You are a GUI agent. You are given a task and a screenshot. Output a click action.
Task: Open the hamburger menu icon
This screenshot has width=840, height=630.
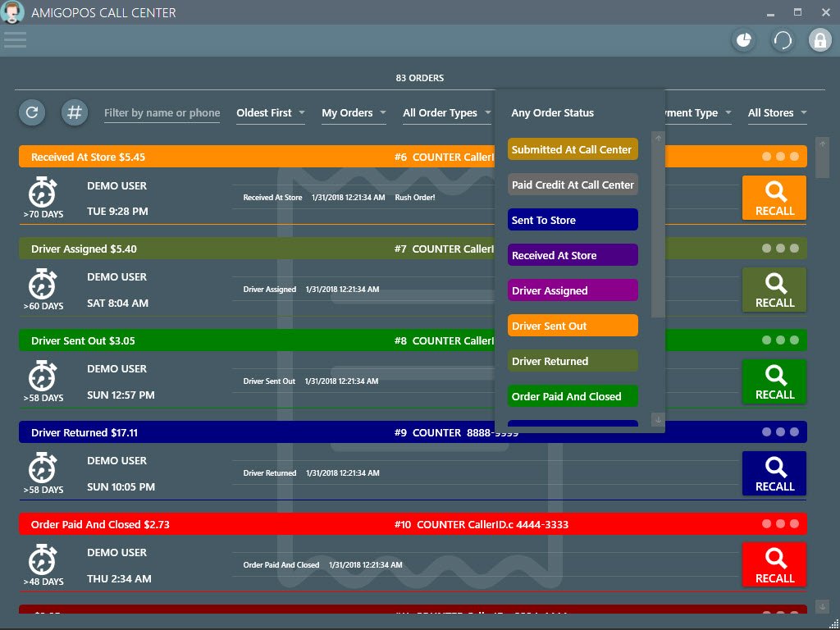coord(15,39)
